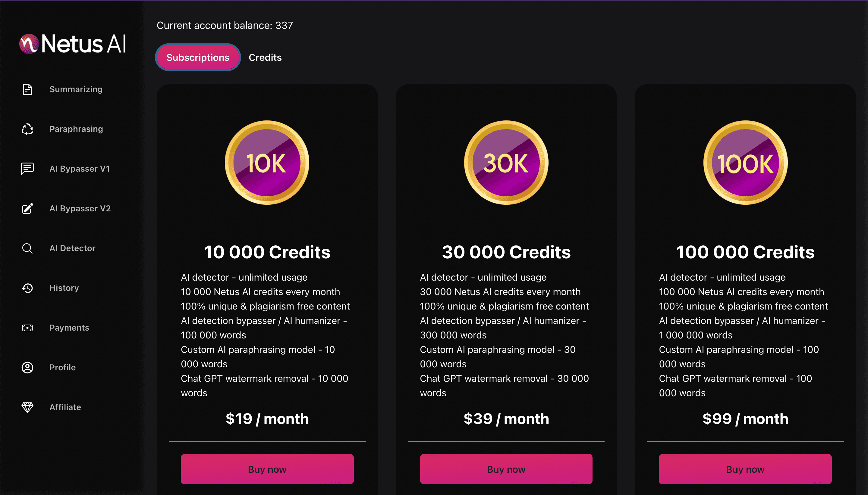868x495 pixels.
Task: Open the Profile user icon
Action: pyautogui.click(x=27, y=368)
